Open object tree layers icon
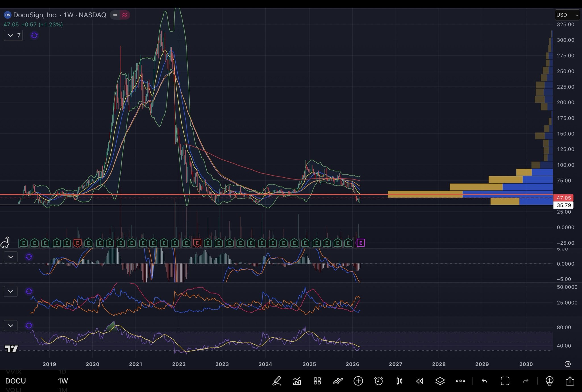This screenshot has height=392, width=582. coord(440,381)
